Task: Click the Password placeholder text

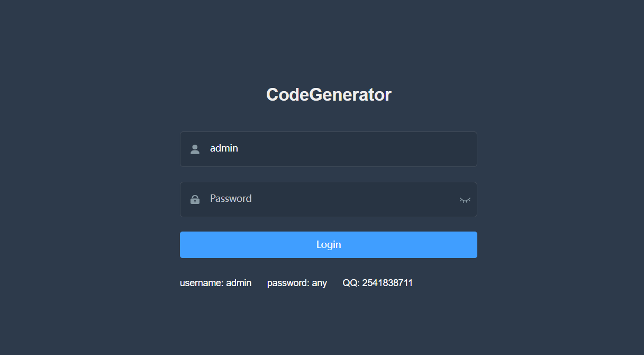Action: click(x=230, y=198)
